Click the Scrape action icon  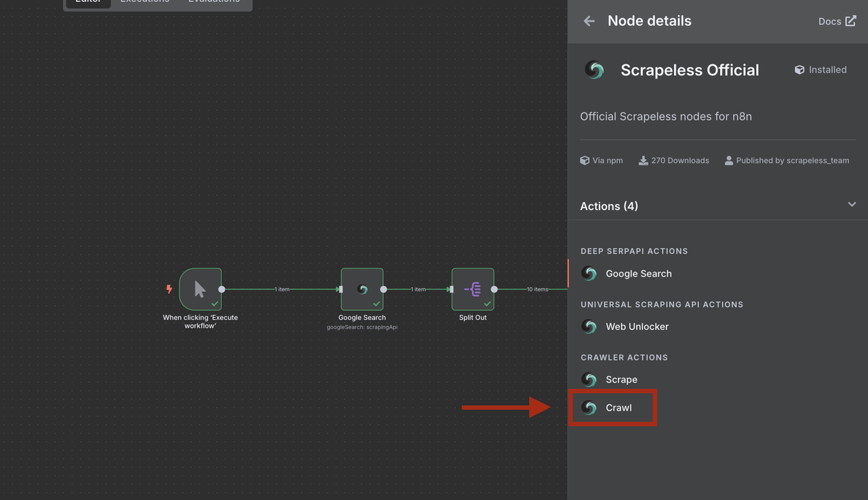(589, 379)
